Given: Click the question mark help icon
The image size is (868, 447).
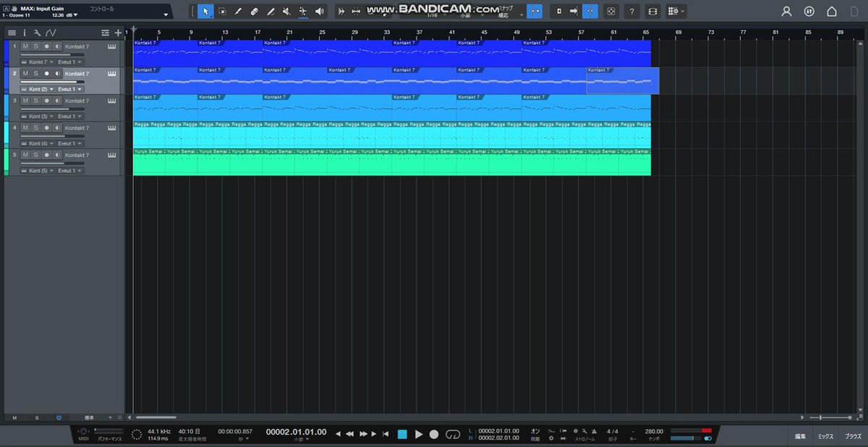Looking at the screenshot, I should (632, 12).
